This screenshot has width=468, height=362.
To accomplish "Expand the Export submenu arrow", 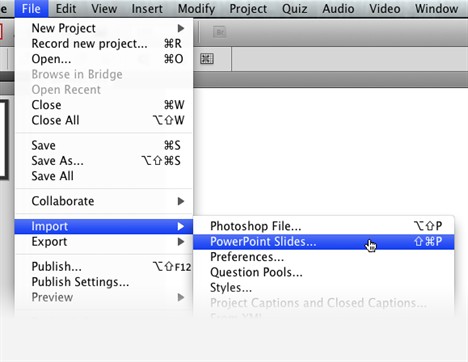I will pyautogui.click(x=181, y=241).
